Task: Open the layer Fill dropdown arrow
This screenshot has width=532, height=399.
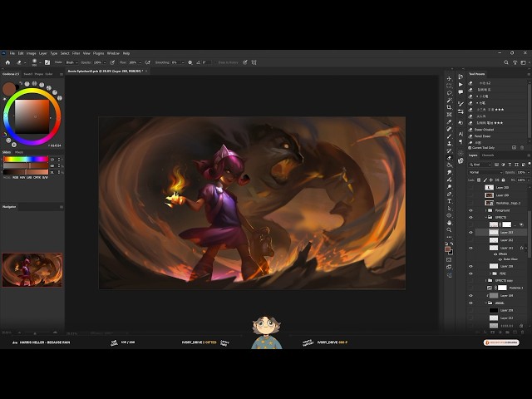Action: click(529, 180)
